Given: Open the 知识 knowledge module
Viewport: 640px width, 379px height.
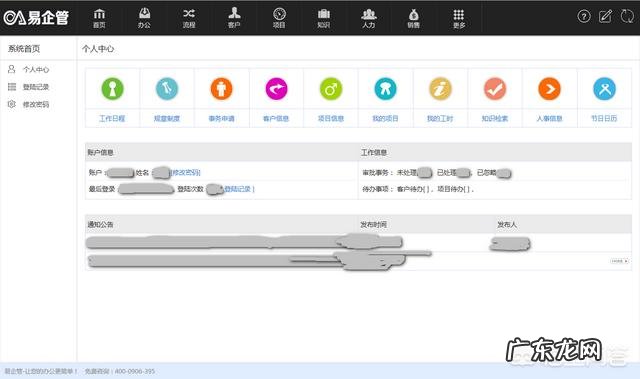Looking at the screenshot, I should click(324, 18).
